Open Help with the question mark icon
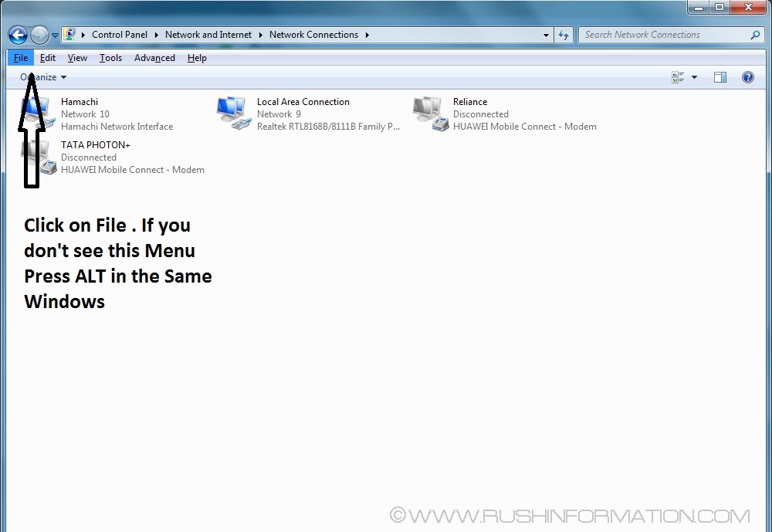The height and width of the screenshot is (532, 772). (747, 77)
